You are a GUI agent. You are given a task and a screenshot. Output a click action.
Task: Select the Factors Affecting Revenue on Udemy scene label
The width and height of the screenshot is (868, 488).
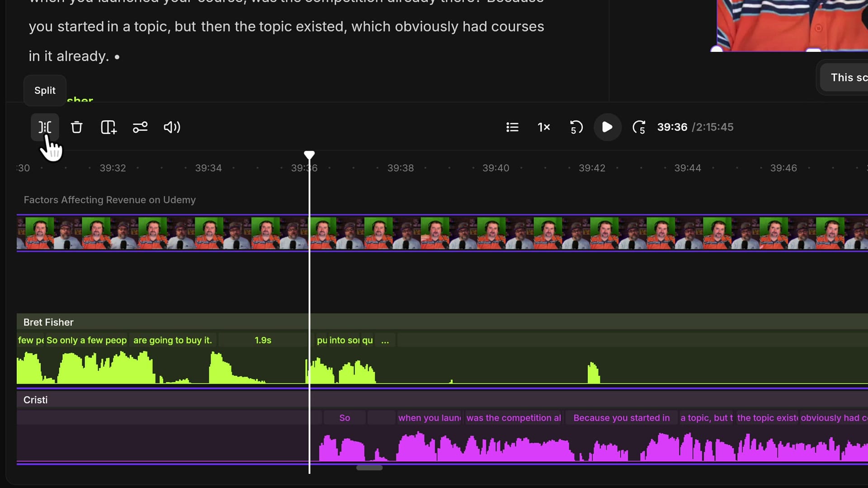(110, 200)
